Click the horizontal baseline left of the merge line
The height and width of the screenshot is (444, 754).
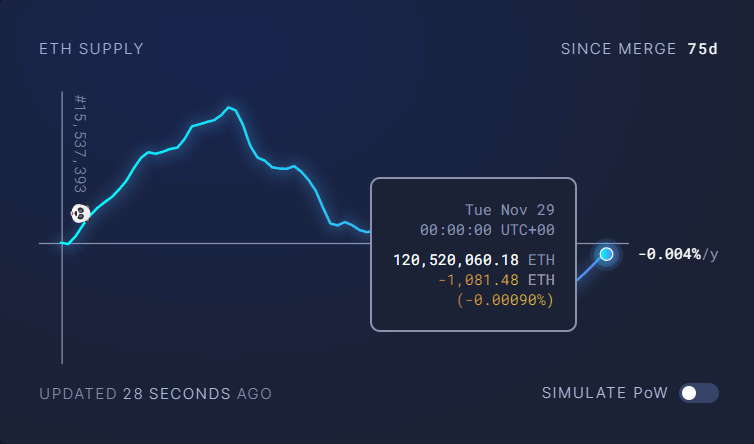[x=50, y=243]
